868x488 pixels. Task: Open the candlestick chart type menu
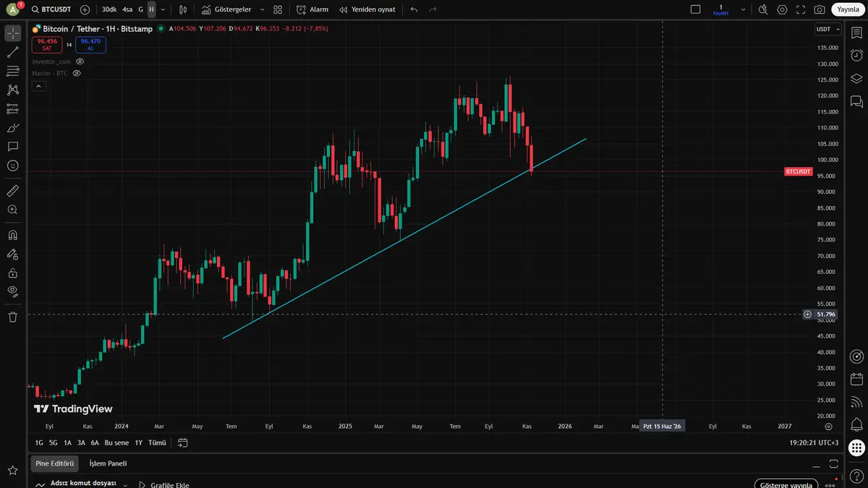point(183,9)
